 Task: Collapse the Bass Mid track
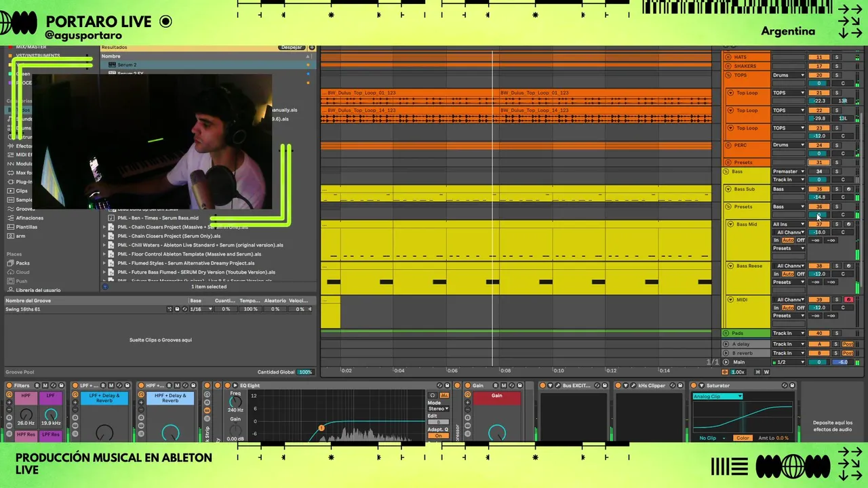click(x=731, y=224)
